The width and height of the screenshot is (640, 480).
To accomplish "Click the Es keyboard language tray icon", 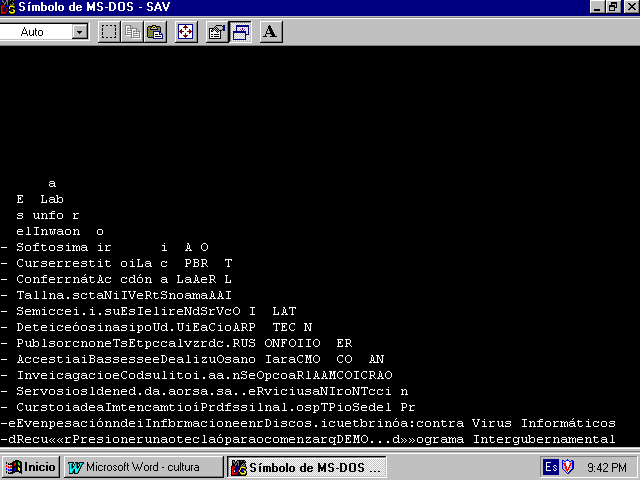I will pos(551,467).
